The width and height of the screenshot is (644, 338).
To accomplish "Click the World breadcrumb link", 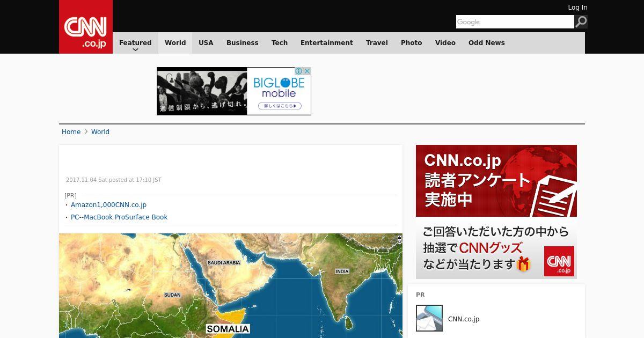I will [x=100, y=132].
